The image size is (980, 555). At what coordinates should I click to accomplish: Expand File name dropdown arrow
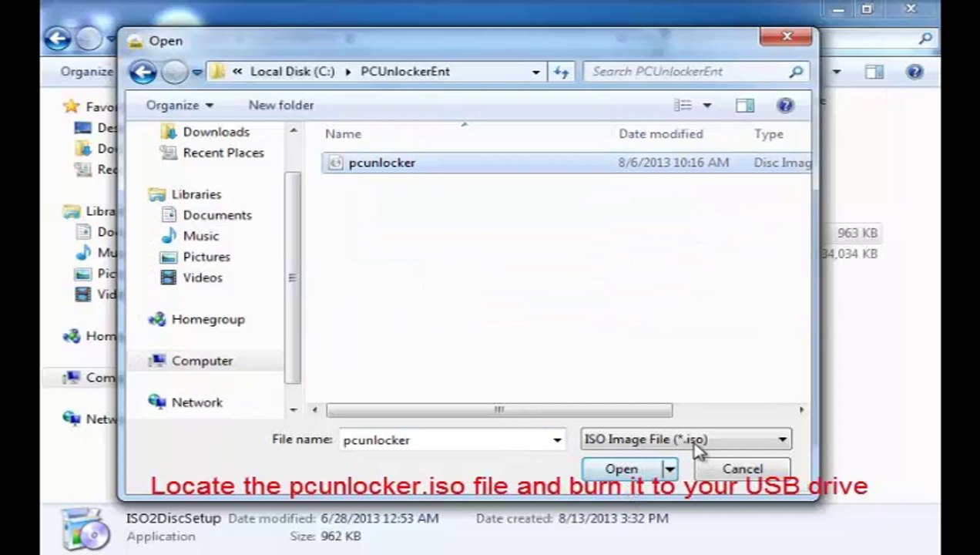pos(557,440)
